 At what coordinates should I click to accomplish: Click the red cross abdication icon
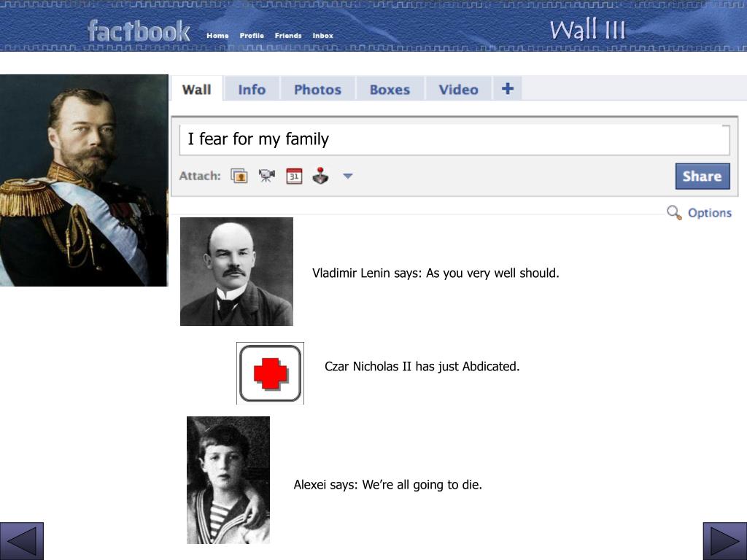(x=270, y=373)
